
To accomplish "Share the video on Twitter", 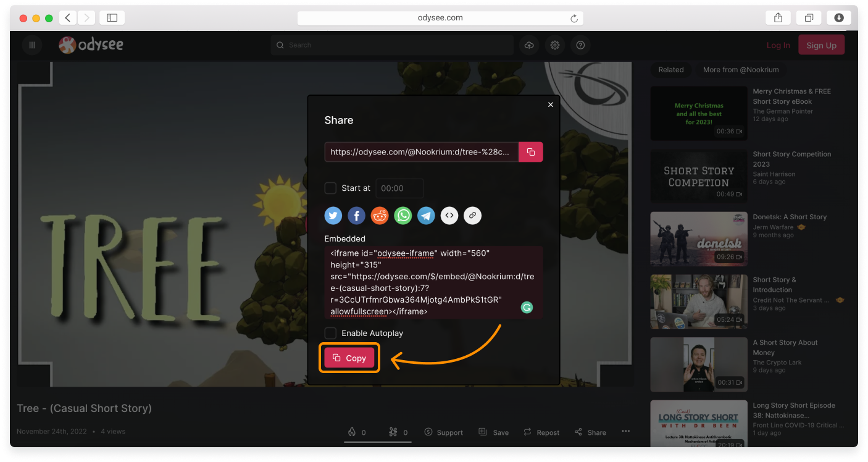I will point(333,216).
